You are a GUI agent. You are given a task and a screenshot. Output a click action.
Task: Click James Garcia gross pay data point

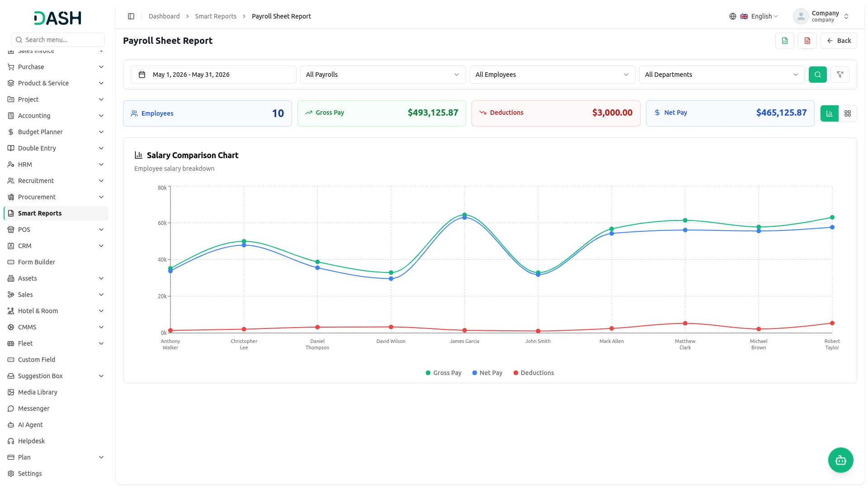(x=464, y=215)
